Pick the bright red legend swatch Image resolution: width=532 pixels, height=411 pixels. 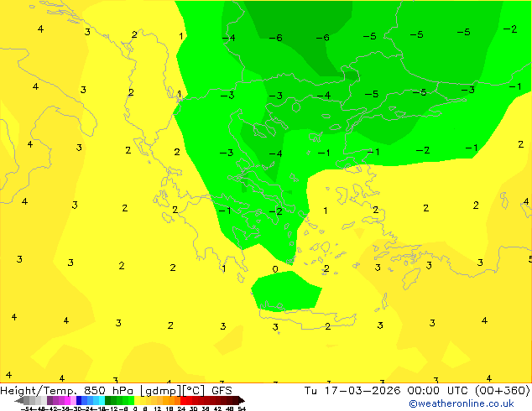coord(183,401)
